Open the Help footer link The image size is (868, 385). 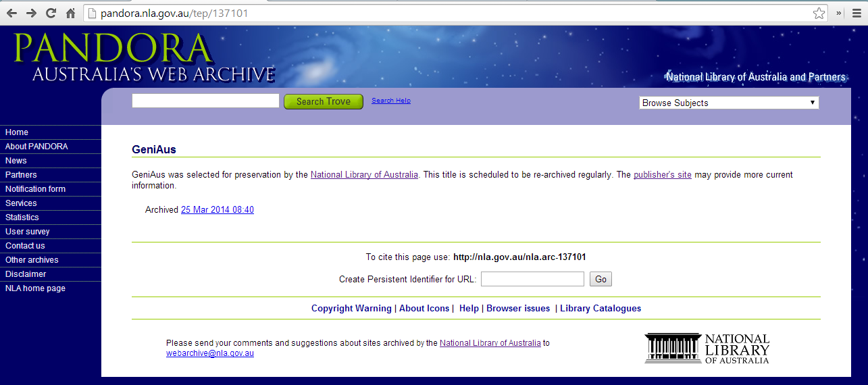[x=469, y=308]
